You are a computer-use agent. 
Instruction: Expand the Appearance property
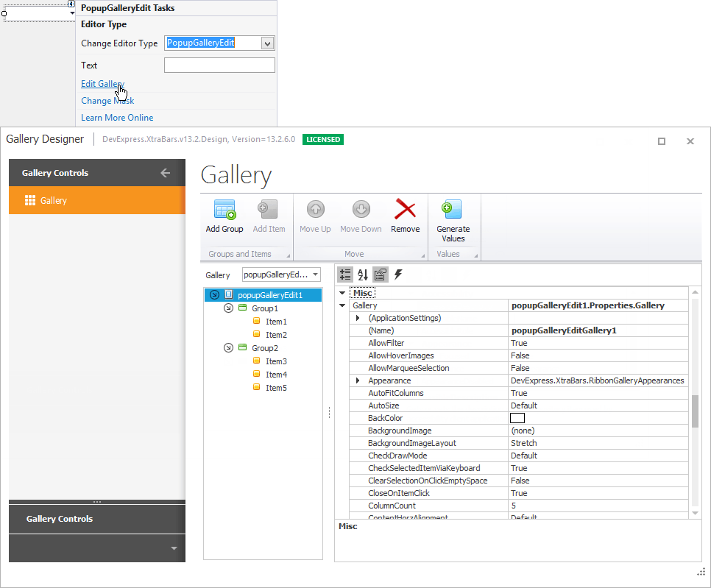click(358, 380)
